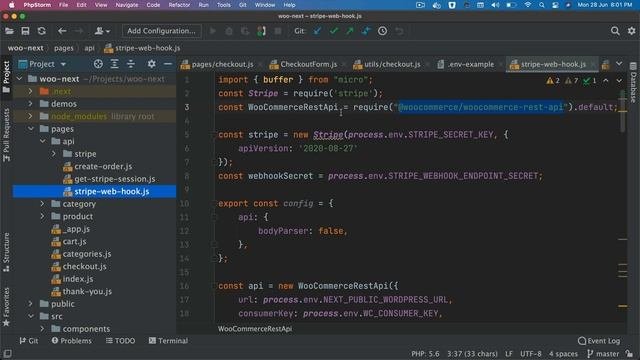This screenshot has width=640, height=360.
Task: Expand the public folder
Action: (31, 304)
